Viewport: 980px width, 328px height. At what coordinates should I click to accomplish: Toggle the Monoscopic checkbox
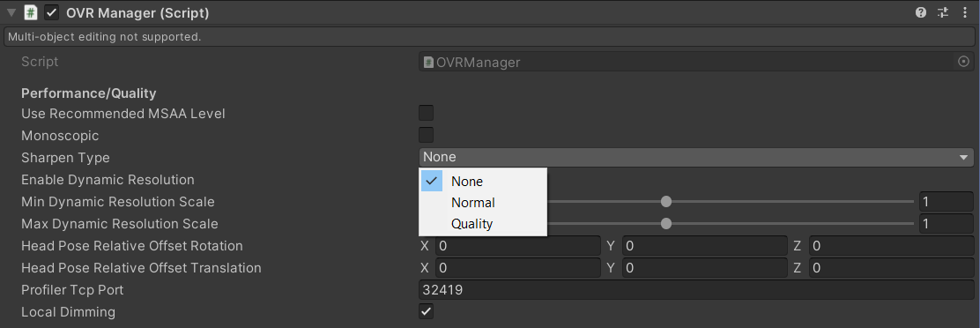(426, 135)
